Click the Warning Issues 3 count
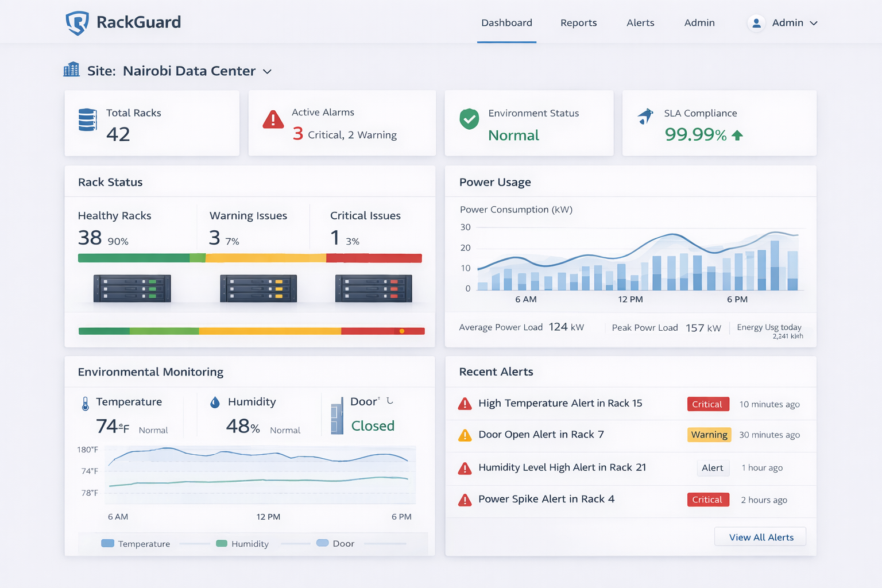This screenshot has width=882, height=588. (215, 238)
